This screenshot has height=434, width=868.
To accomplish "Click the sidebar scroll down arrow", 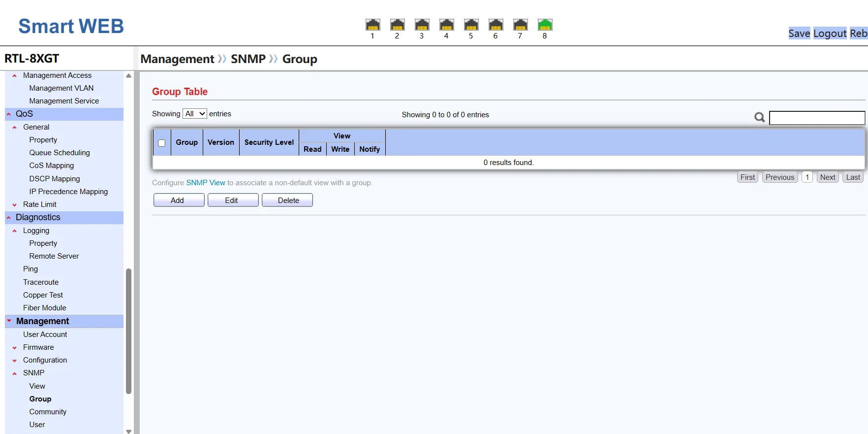I will pyautogui.click(x=128, y=431).
